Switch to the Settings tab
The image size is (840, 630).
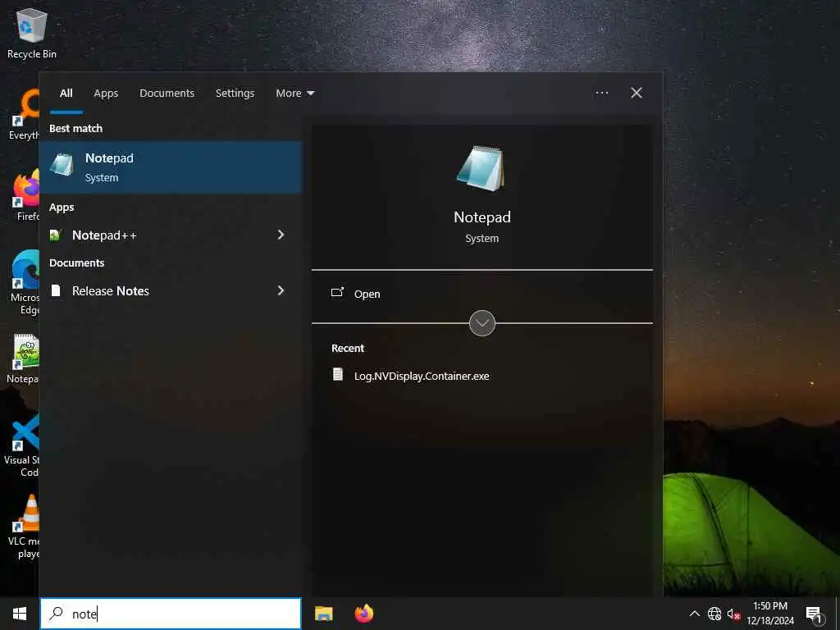coord(235,94)
